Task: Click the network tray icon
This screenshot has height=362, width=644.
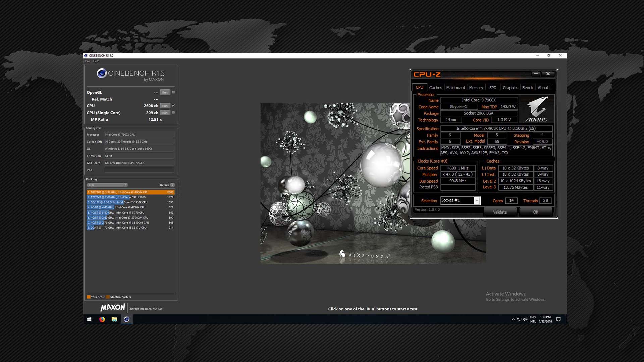Action: (519, 319)
